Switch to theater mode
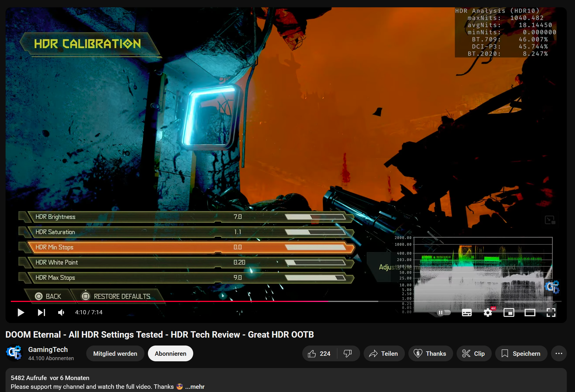 pos(530,312)
